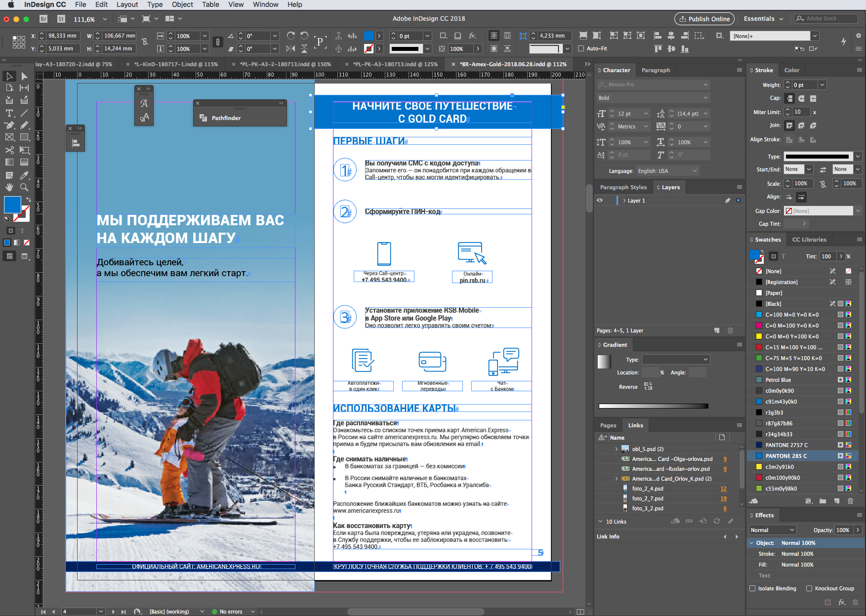Click the rotate 90° clockwise icon
Viewport: 866px width, 616px height.
[290, 36]
